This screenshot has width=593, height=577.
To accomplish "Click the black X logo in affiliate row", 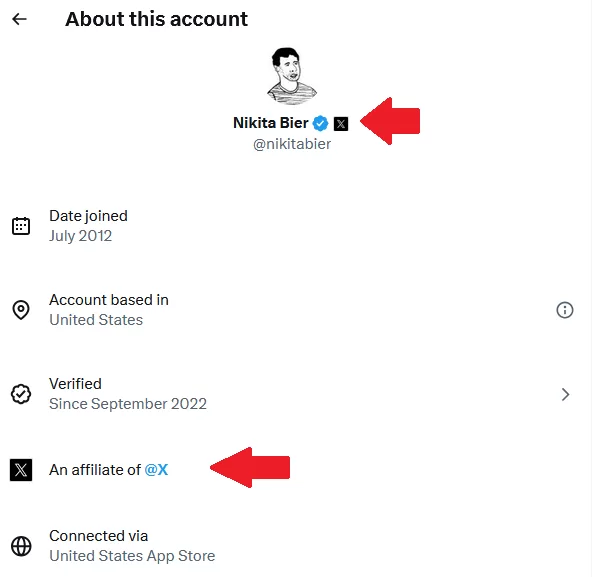I will (x=21, y=470).
